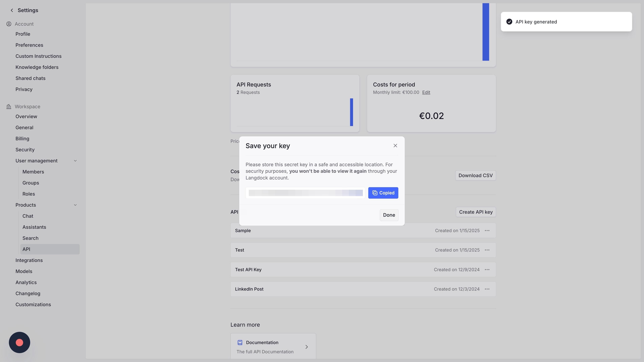Viewport: 644px width, 362px height.
Task: Click the back arrow next to Settings
Action: [12, 10]
